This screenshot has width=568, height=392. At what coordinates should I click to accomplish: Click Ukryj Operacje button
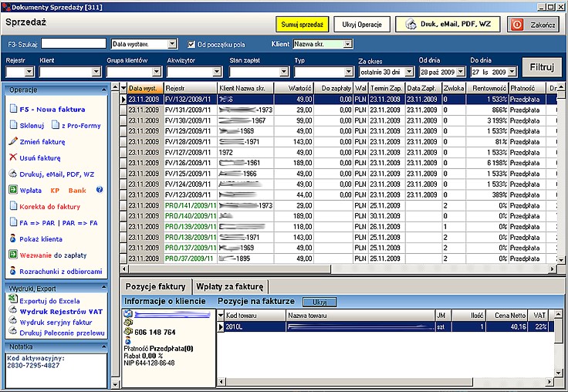(363, 25)
